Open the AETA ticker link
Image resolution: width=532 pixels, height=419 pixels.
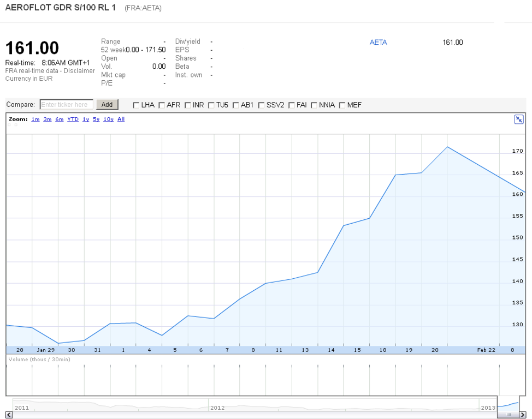pyautogui.click(x=379, y=43)
